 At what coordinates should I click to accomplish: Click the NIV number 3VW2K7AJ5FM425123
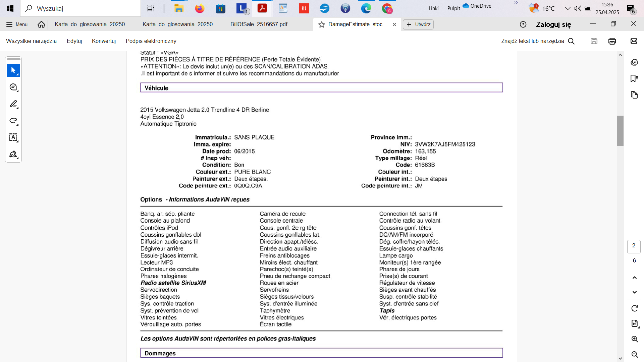445,144
